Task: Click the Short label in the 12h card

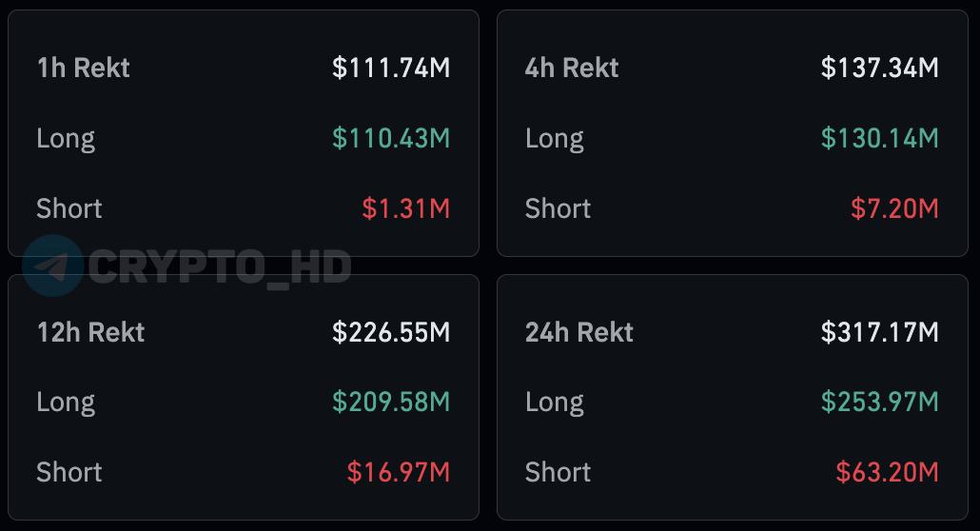Action: click(x=69, y=472)
